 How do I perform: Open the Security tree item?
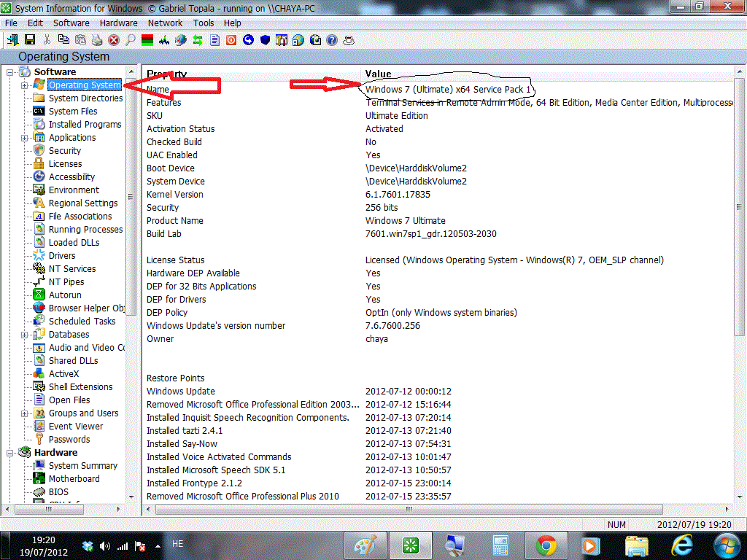point(65,150)
